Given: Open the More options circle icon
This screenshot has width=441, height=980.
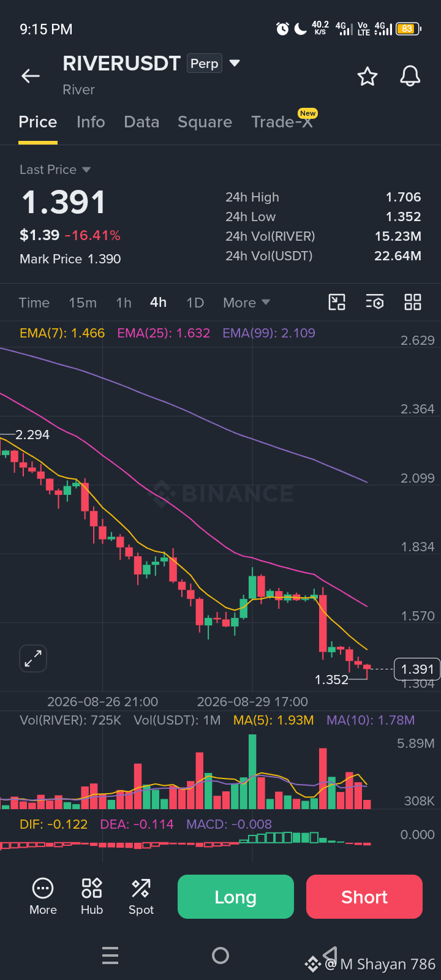Looking at the screenshot, I should coord(43,897).
